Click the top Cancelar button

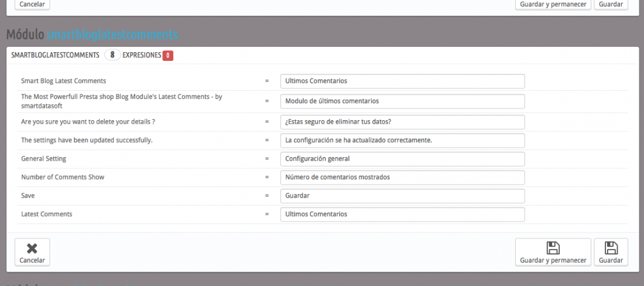point(32,5)
